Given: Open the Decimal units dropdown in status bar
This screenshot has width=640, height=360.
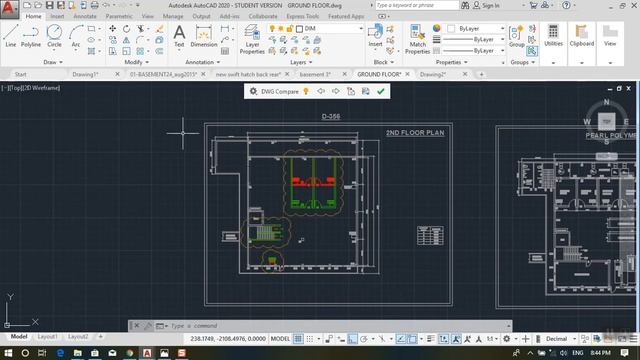Looking at the screenshot, I should [574, 339].
